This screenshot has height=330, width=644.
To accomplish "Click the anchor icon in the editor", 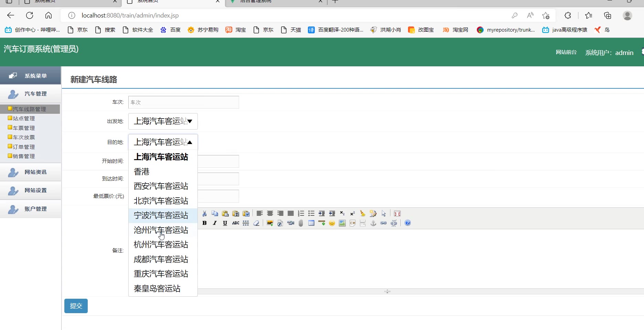I will click(x=373, y=223).
